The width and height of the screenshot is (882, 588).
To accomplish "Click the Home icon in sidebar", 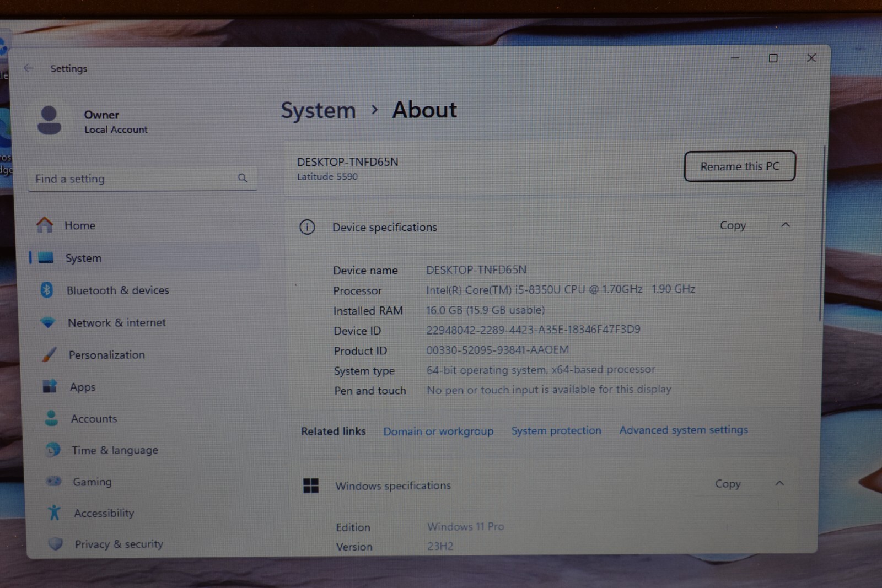I will (x=45, y=225).
